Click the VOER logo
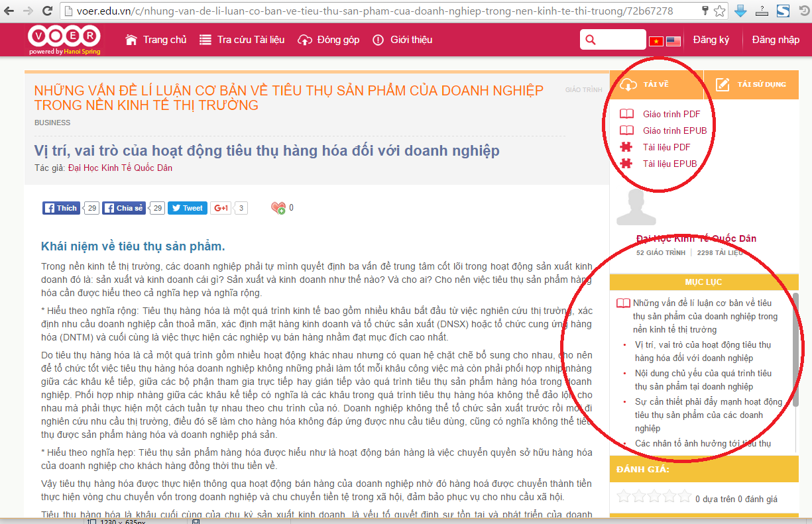 tap(64, 40)
